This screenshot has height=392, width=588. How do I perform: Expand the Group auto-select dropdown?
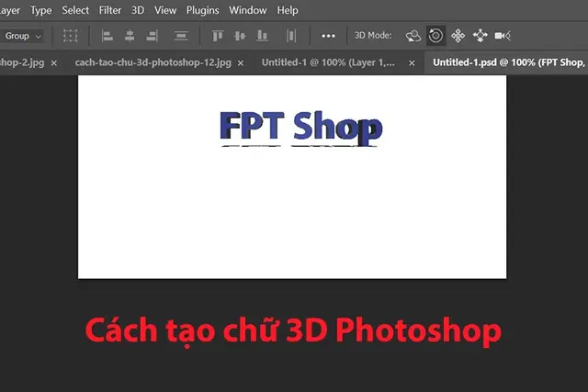pyautogui.click(x=22, y=36)
